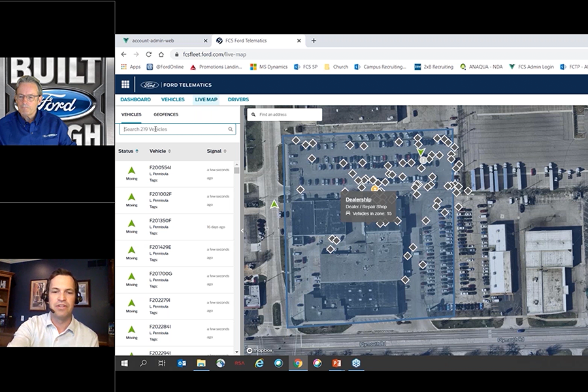This screenshot has width=588, height=392.
Task: Click the Moving status arrow for vehicle F201700G
Action: (x=131, y=276)
